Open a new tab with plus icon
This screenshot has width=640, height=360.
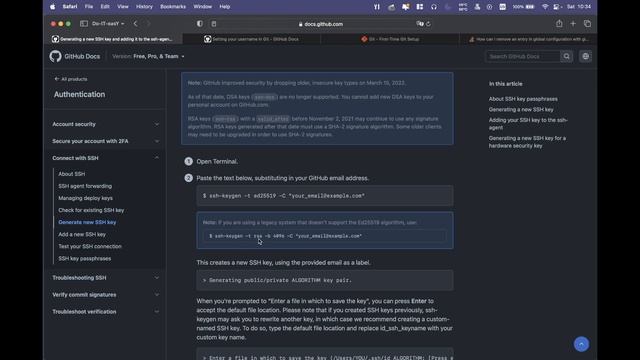click(573, 24)
